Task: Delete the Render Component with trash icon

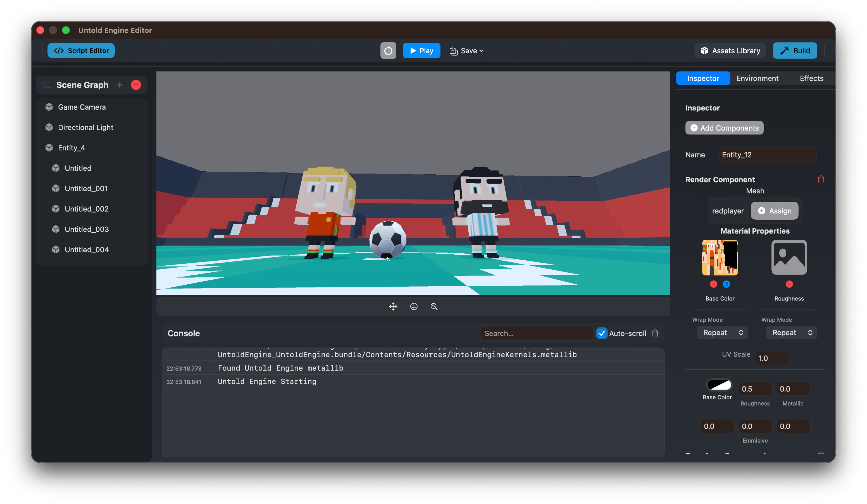Action: (x=821, y=179)
